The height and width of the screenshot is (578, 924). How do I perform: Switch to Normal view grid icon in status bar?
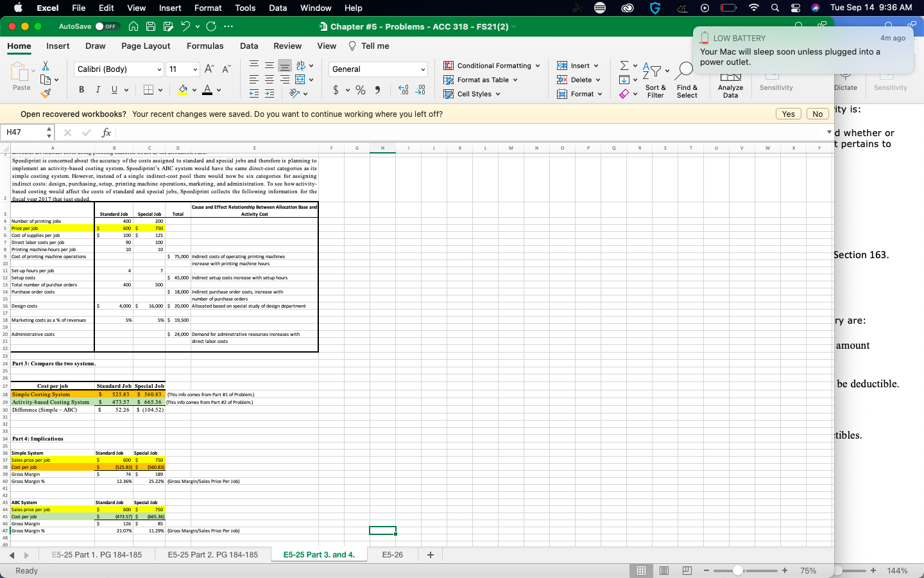pyautogui.click(x=641, y=570)
